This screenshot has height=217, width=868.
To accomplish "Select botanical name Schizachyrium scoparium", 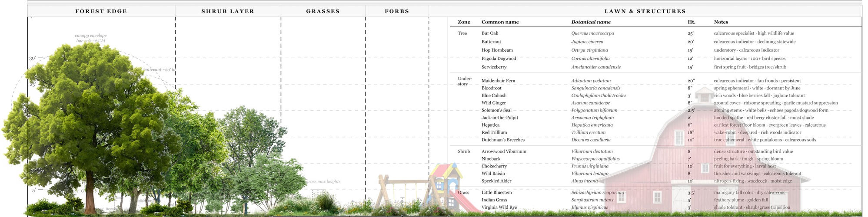I will coord(597,193).
